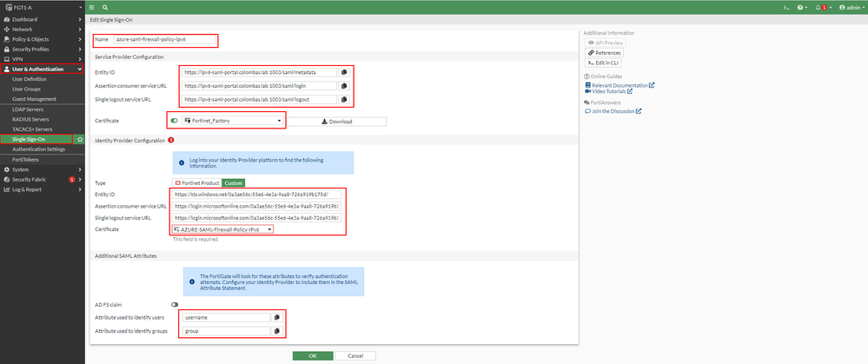
Task: Select Single Sign-On menu item
Action: tap(36, 139)
